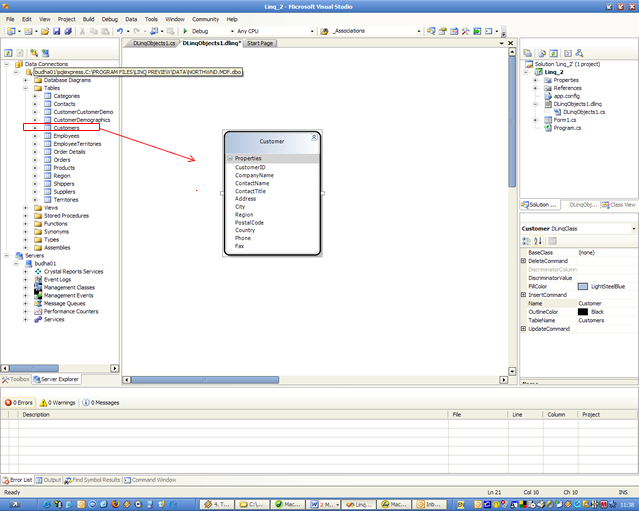Collapse the Properties compartment in Customer shape
The width and height of the screenshot is (639, 511).
pyautogui.click(x=230, y=158)
